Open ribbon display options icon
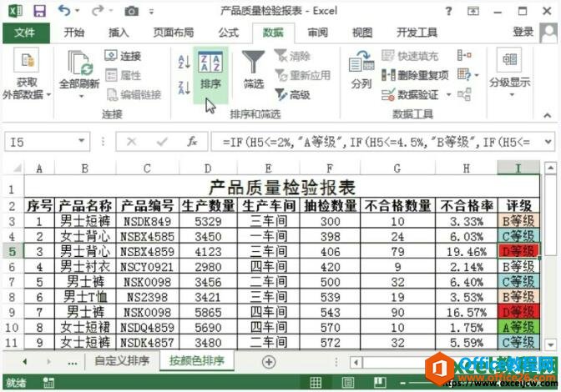561x392 pixels. [473, 11]
